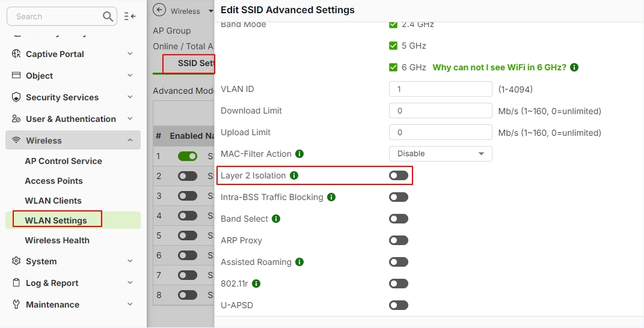Open Band Select info icon
This screenshot has width=644, height=328.
(x=276, y=219)
